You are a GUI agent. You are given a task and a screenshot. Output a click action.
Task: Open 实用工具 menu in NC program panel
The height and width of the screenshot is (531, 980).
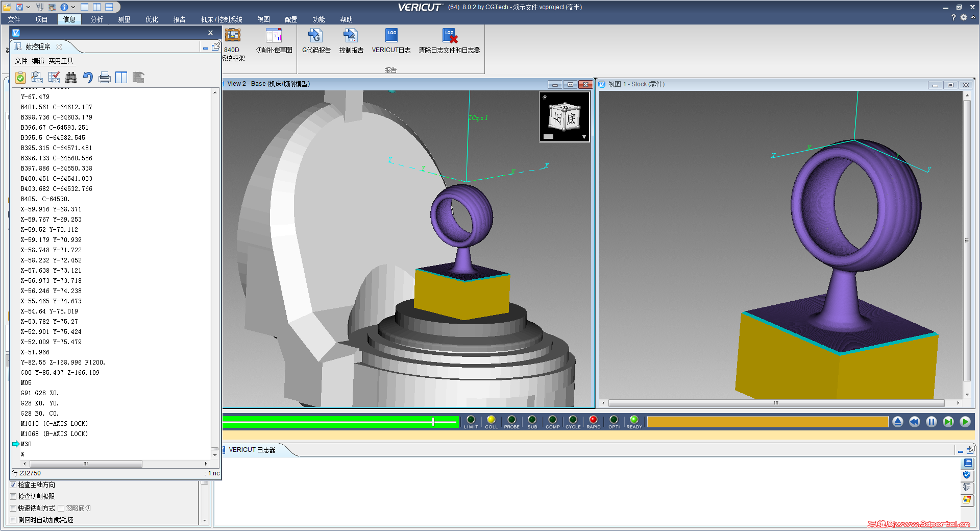coord(61,61)
